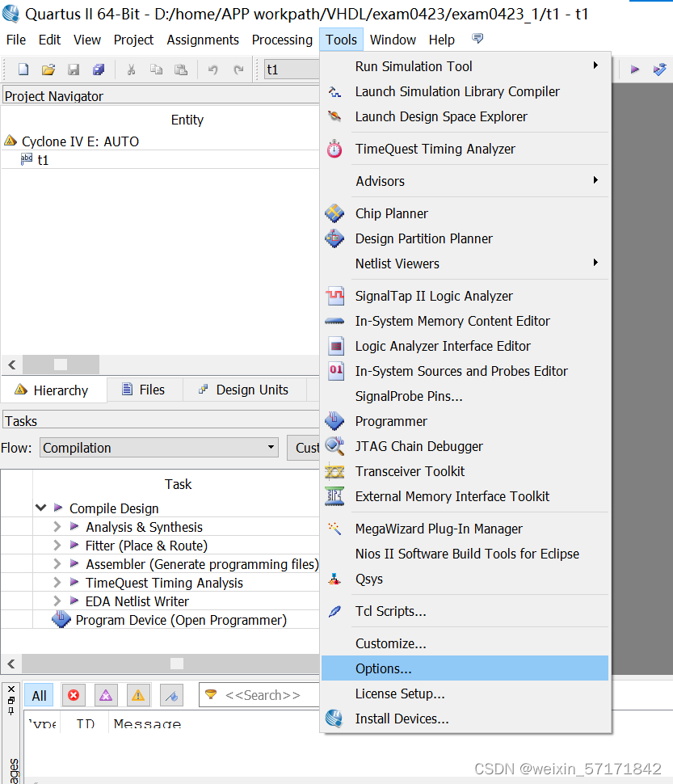Open License Setup dialog
Screen dimensions: 673x784
coord(465,693)
